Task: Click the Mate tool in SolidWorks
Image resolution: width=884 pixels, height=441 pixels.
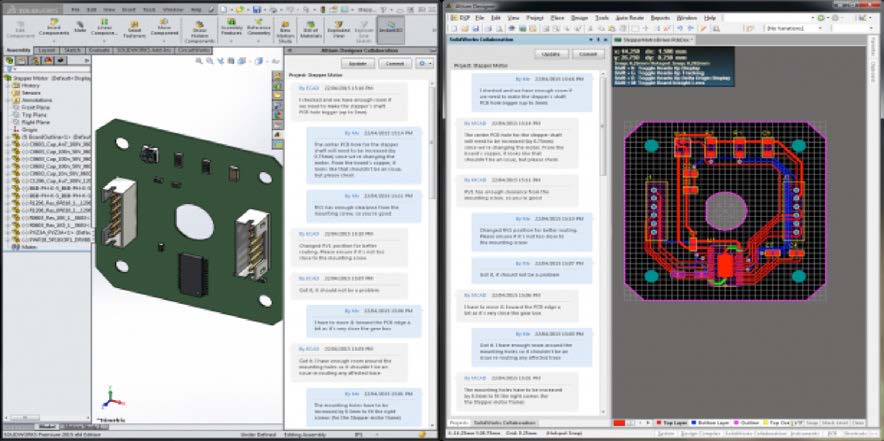Action: coord(79,28)
